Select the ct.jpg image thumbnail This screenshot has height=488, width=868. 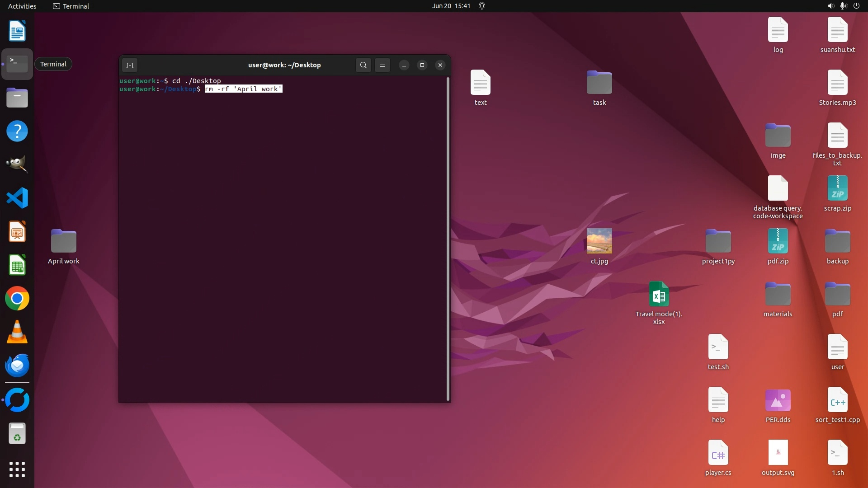tap(599, 241)
